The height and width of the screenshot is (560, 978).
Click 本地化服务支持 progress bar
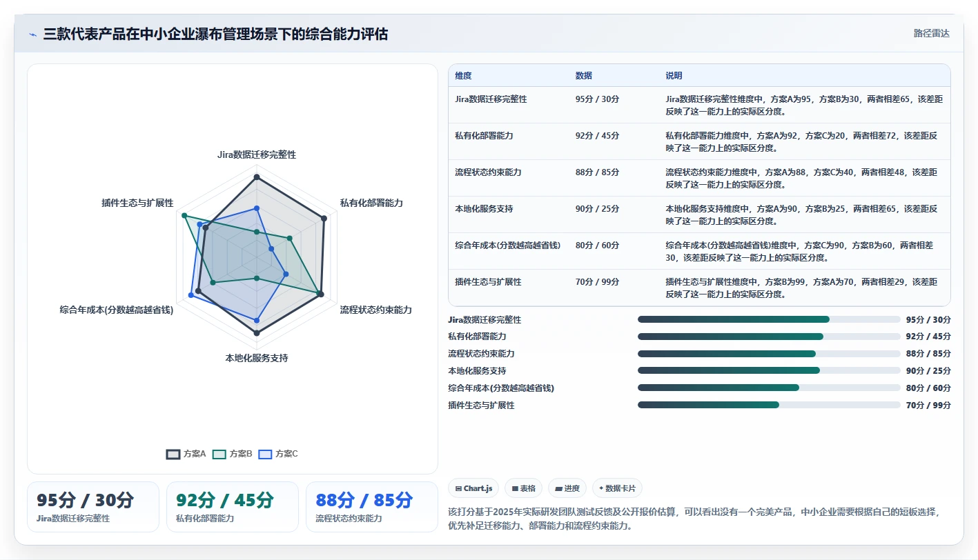tap(769, 370)
